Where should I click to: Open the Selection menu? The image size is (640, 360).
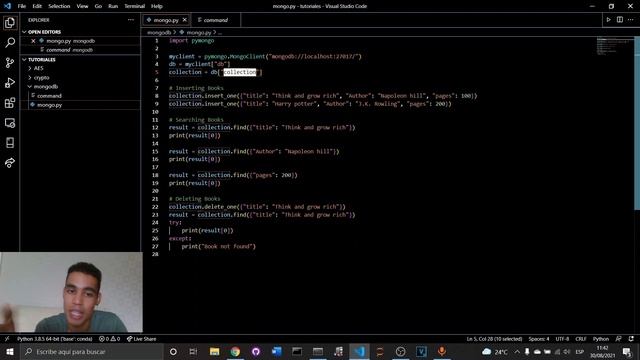point(59,6)
